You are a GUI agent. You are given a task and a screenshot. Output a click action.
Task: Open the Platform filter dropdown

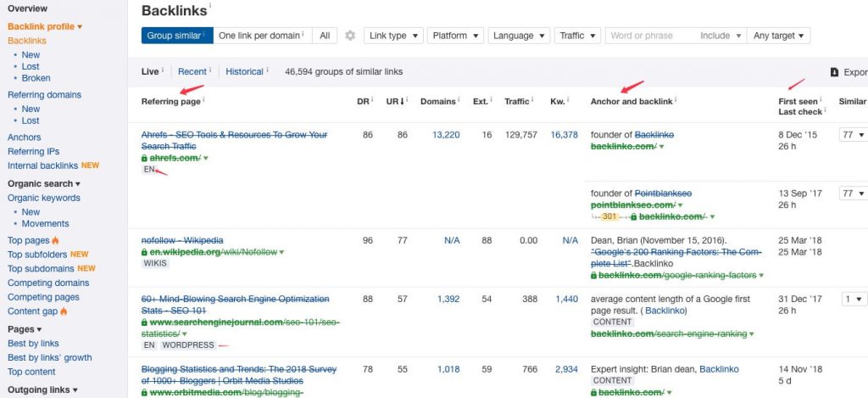coord(455,36)
